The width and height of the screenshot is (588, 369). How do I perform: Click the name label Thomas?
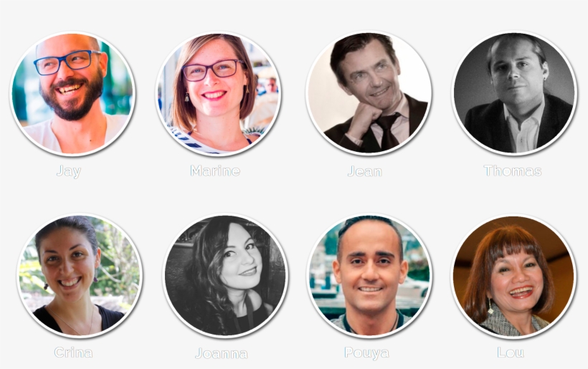click(x=513, y=171)
